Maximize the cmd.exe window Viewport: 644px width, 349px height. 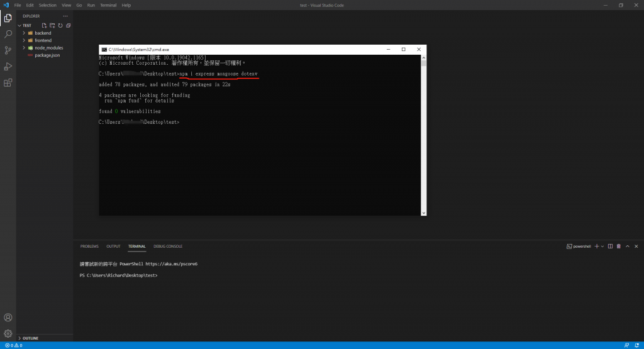pos(403,49)
